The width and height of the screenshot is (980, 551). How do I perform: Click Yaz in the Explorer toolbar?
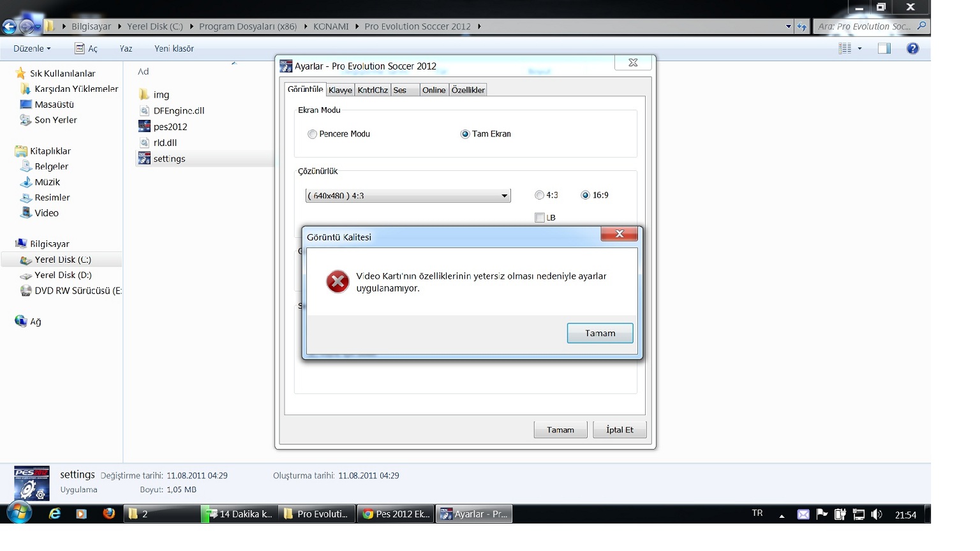point(126,48)
